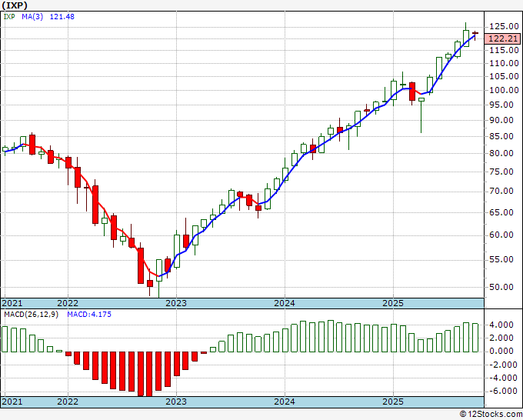Click 2022 on the price chart timeline
523x420 pixels.
tap(68, 303)
